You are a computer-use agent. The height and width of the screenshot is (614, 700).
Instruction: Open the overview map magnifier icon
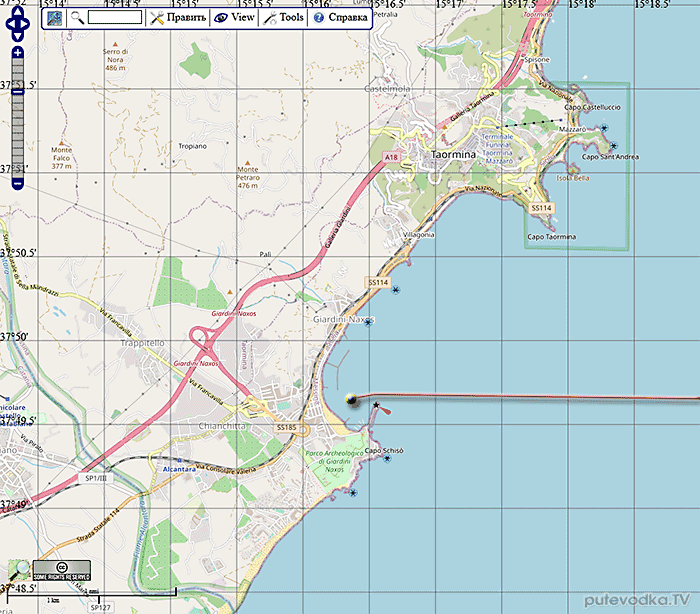click(x=19, y=570)
